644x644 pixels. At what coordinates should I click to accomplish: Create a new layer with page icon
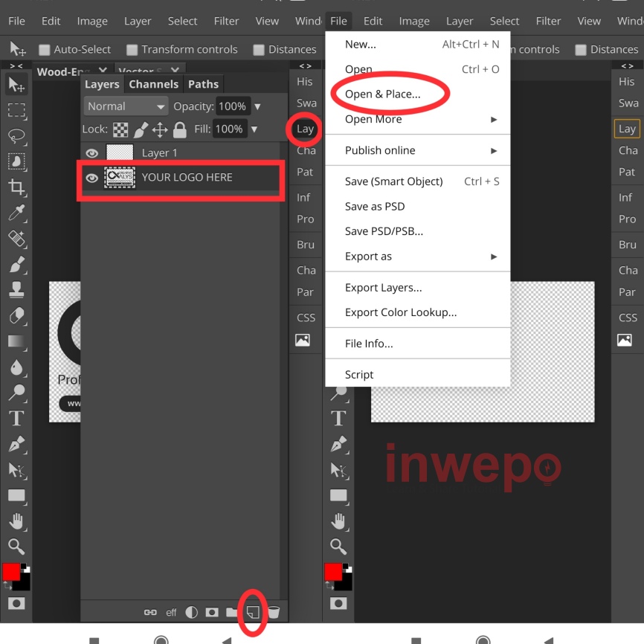click(x=253, y=612)
